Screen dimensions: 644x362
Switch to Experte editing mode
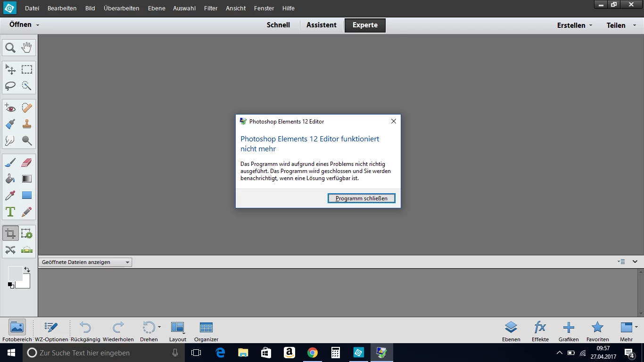365,25
